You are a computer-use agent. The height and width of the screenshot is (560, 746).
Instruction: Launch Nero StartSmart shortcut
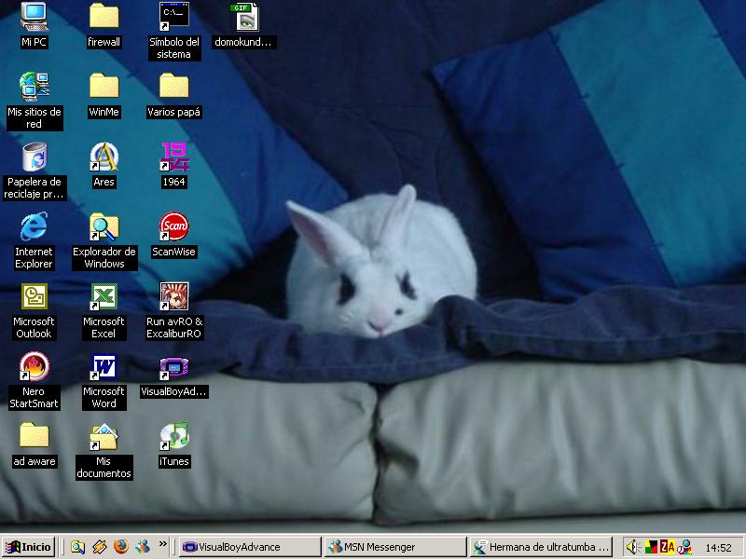tap(34, 366)
